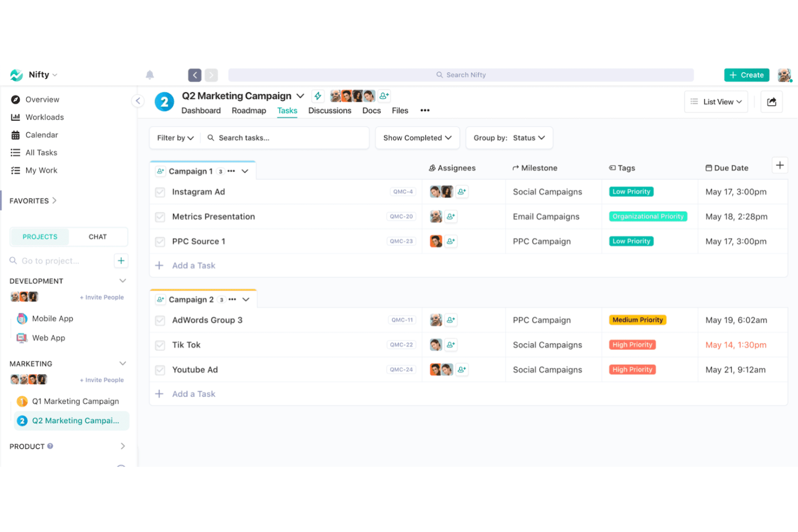Switch to the Roadmap tab
This screenshot has width=798, height=532.
pos(249,110)
